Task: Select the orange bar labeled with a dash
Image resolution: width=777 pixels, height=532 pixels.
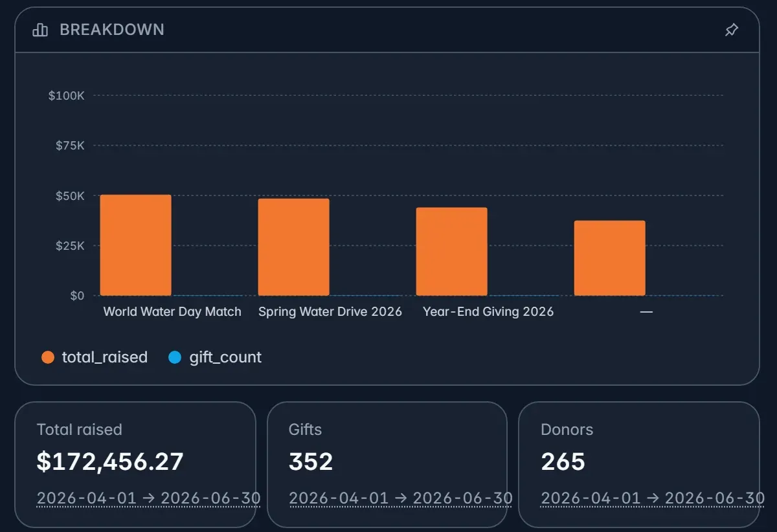Action: click(x=609, y=258)
